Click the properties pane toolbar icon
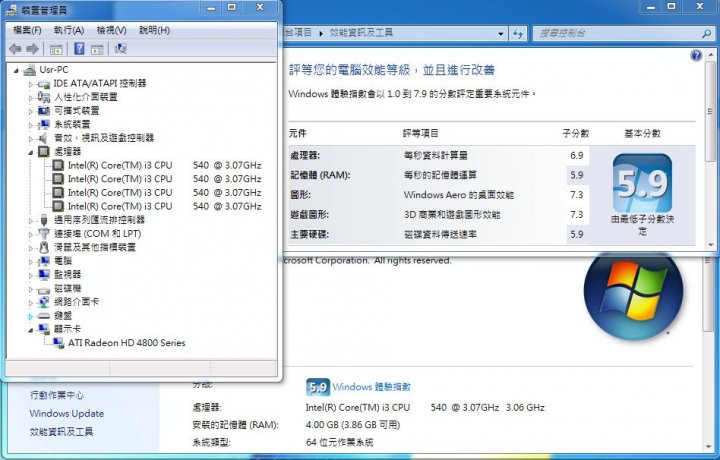720x460 pixels. point(97,49)
